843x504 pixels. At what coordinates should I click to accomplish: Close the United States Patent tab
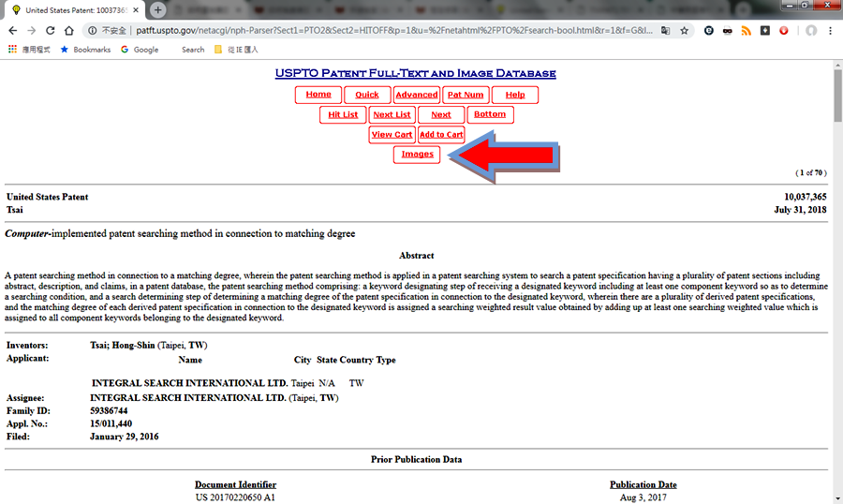[136, 9]
